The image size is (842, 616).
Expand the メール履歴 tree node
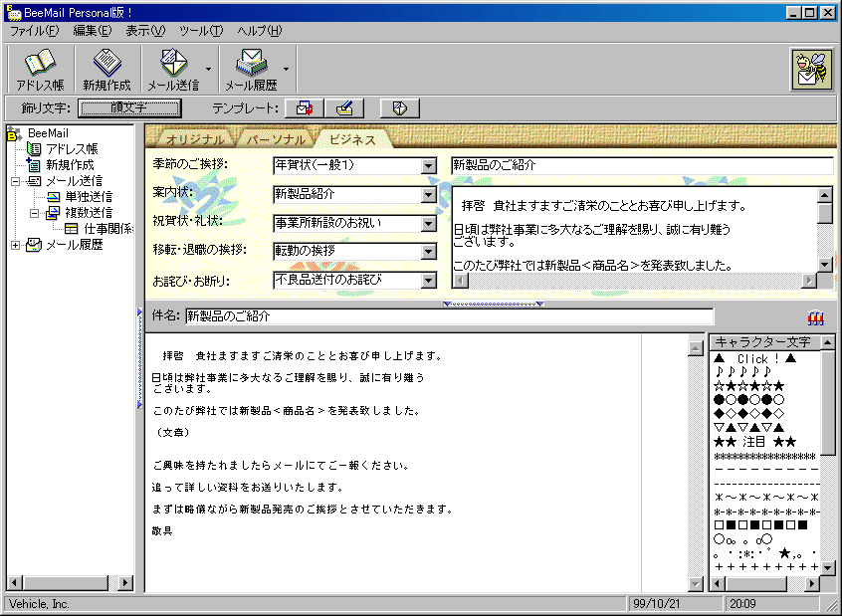click(x=16, y=246)
